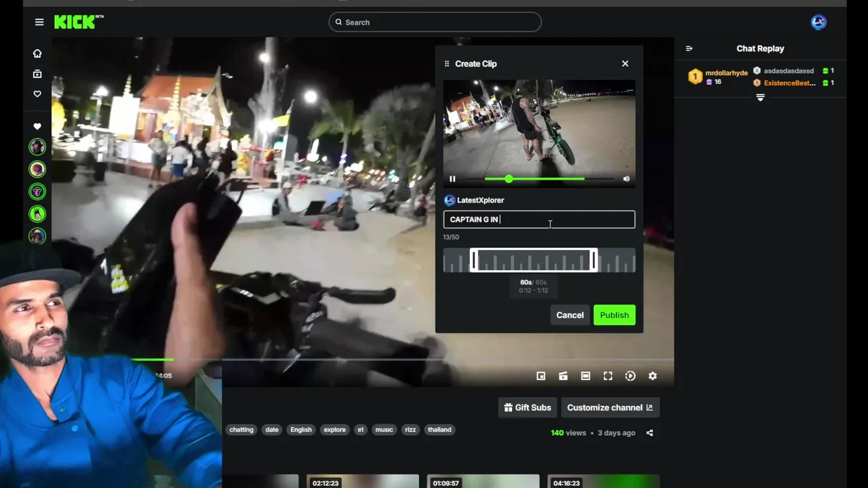
Task: Open second followed channel avatar
Action: click(x=37, y=169)
